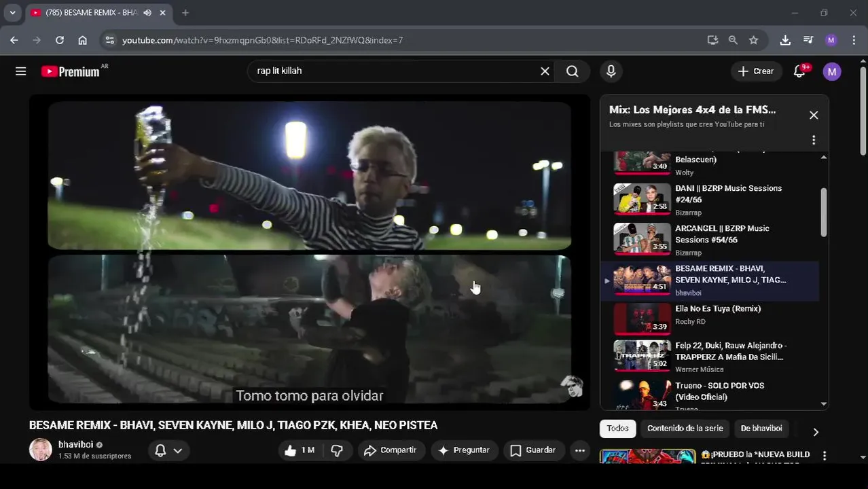Play DANI BZRP Music Sessions #24/66
Screen dimensions: 868x489
coord(709,200)
